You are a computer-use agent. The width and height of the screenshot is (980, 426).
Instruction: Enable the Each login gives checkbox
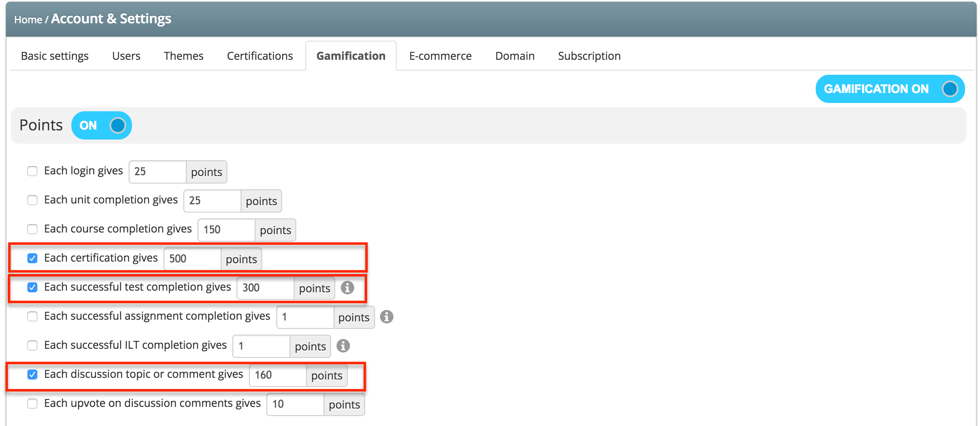pos(32,171)
